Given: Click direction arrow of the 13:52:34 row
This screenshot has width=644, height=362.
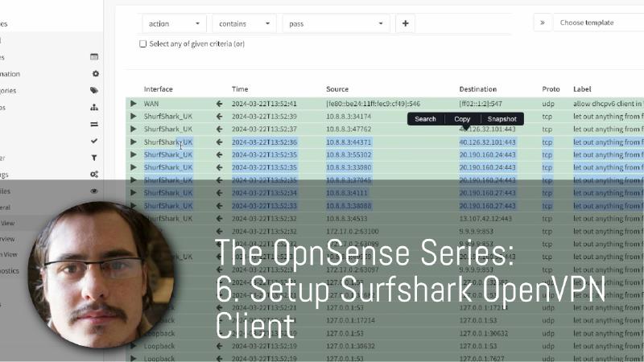Looking at the screenshot, I should [x=219, y=193].
